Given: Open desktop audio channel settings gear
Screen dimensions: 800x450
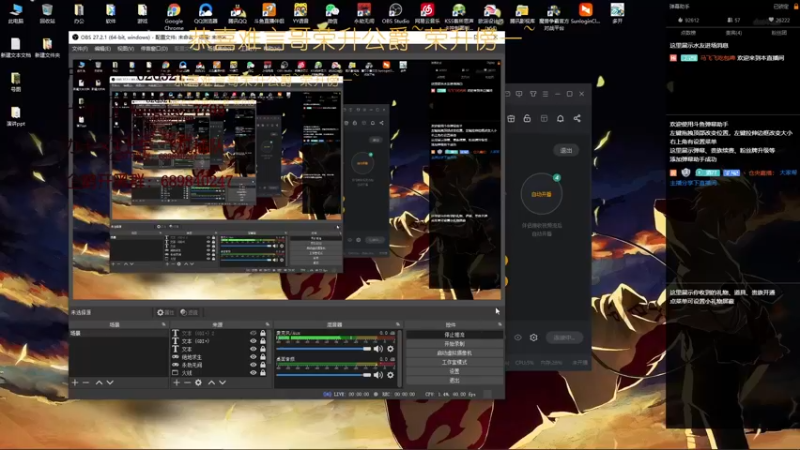Looking at the screenshot, I should click(x=390, y=374).
